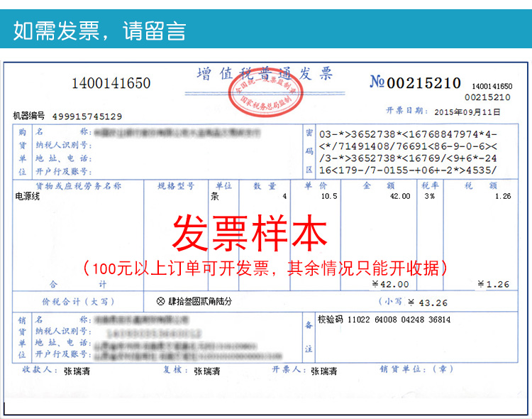Viewport: 532px width, 419px height.
Task: Click the password line starting <*/71491408
Action: click(x=408, y=146)
